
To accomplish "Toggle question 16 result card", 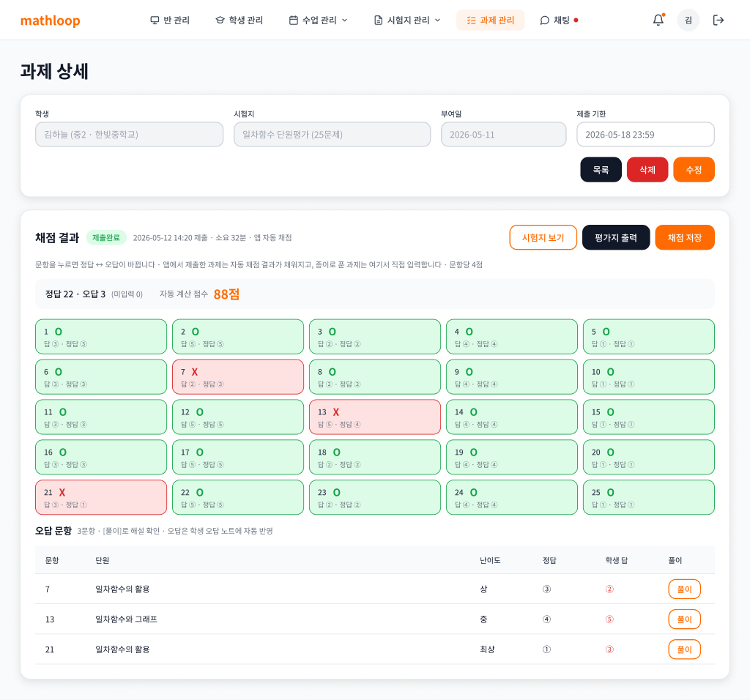I will [101, 457].
